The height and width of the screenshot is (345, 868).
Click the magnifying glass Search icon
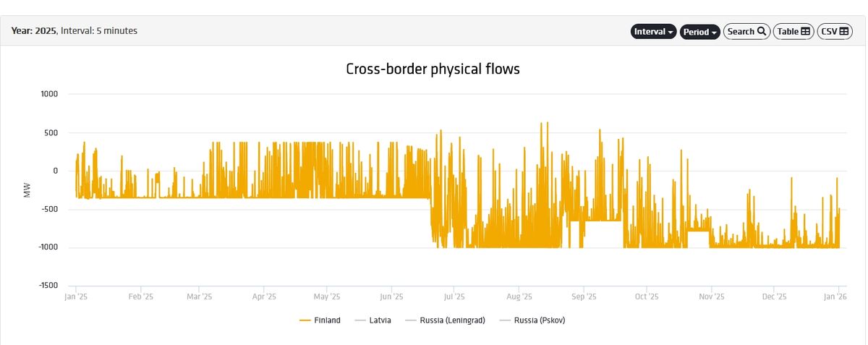[x=761, y=32]
